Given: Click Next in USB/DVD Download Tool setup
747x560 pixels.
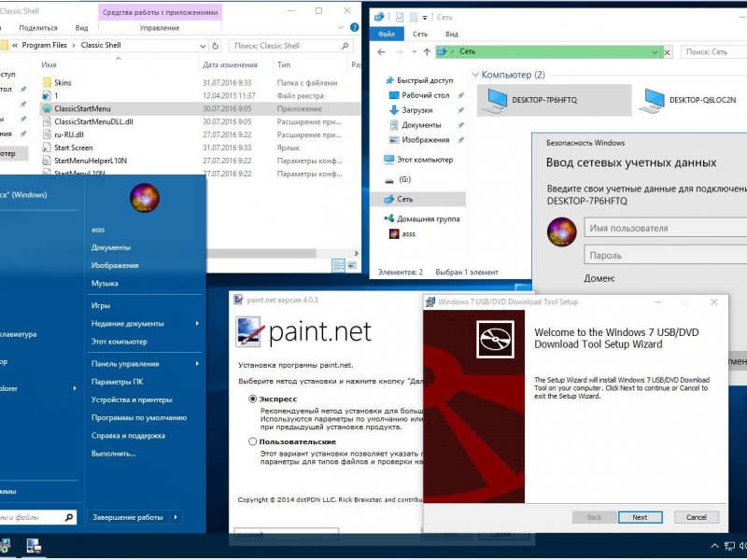Looking at the screenshot, I should pyautogui.click(x=640, y=517).
